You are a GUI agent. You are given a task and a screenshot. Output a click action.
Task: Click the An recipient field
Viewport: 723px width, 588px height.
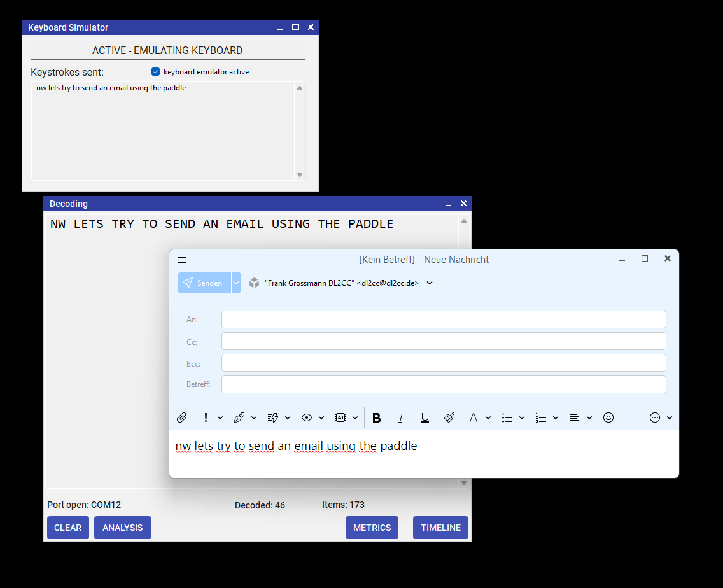[444, 319]
